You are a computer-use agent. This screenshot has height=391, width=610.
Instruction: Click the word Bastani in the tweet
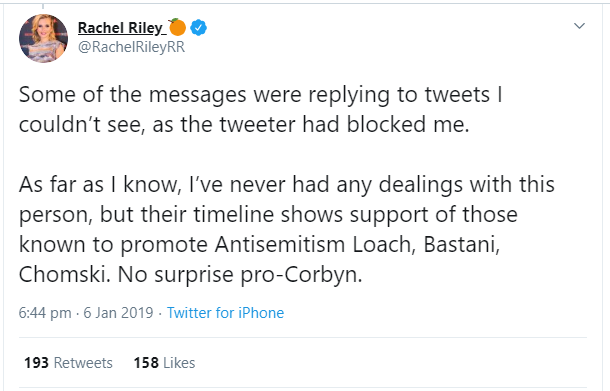[462, 244]
